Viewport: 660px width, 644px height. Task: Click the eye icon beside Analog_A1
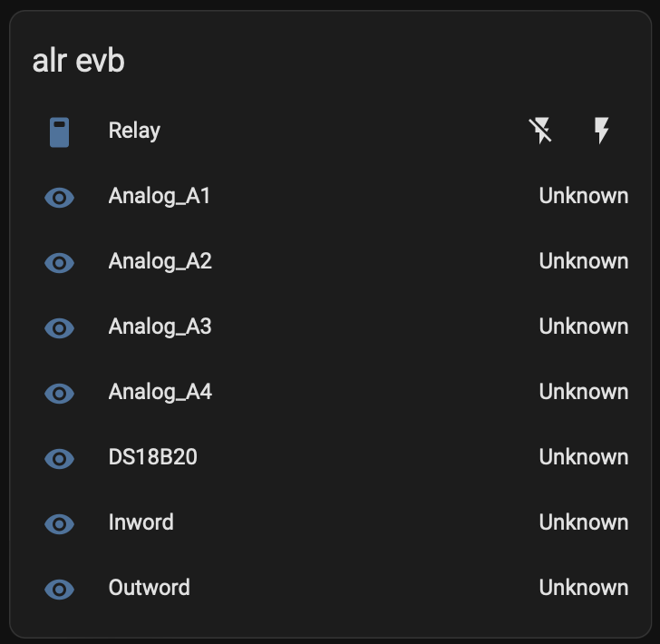(x=59, y=197)
